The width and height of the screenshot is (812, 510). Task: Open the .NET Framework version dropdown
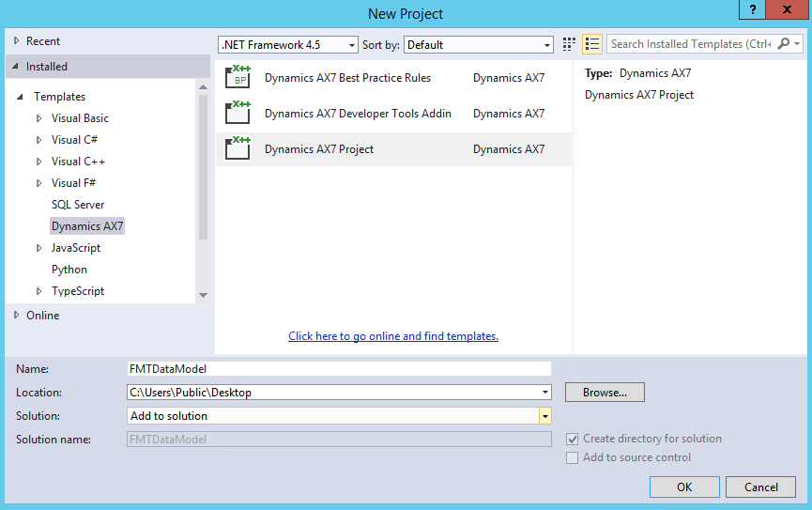352,45
